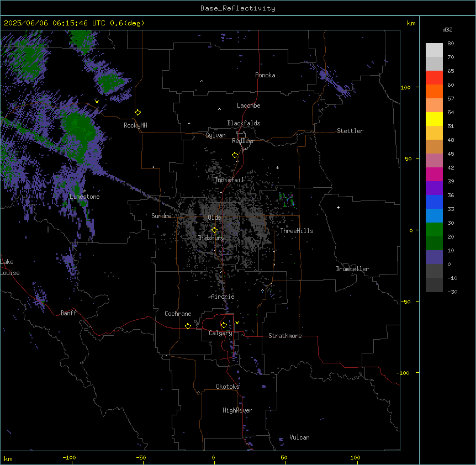476x465 pixels.
Task: Click the Vulcan town label
Action: tap(300, 437)
